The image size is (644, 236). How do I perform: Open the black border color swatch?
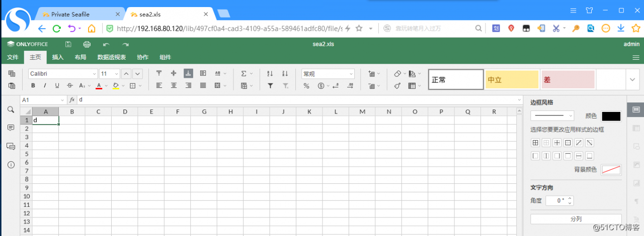coord(611,116)
